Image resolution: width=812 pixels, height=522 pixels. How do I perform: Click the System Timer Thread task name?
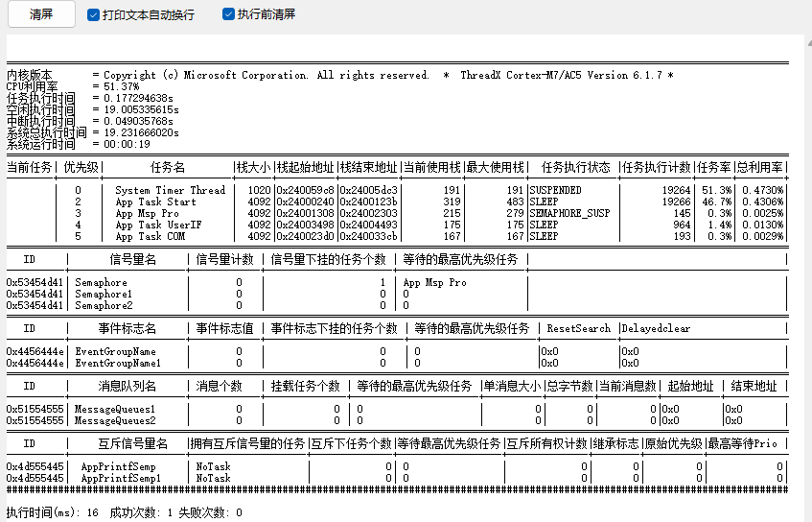click(170, 190)
